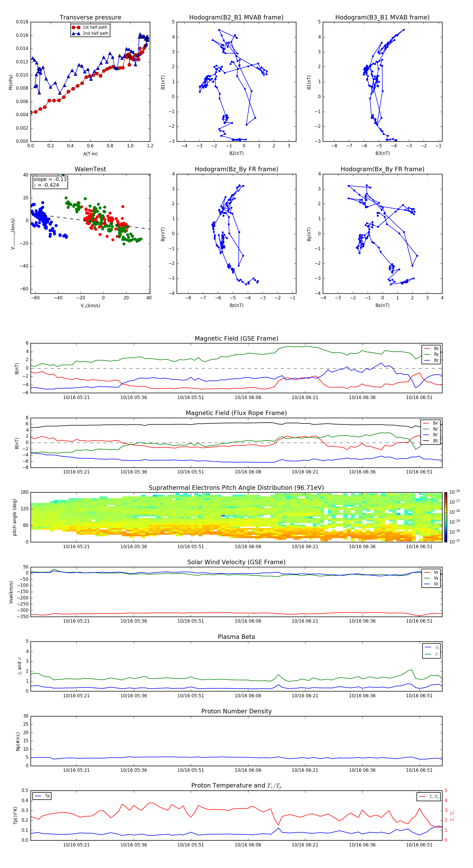Viewport: 473px width, 868px height.
Task: Select the "r = -0.424" annotation text
Action: coord(47,185)
